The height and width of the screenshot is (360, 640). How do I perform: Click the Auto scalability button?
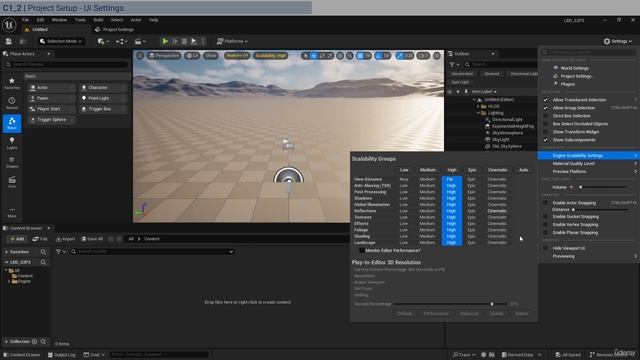[x=523, y=169]
